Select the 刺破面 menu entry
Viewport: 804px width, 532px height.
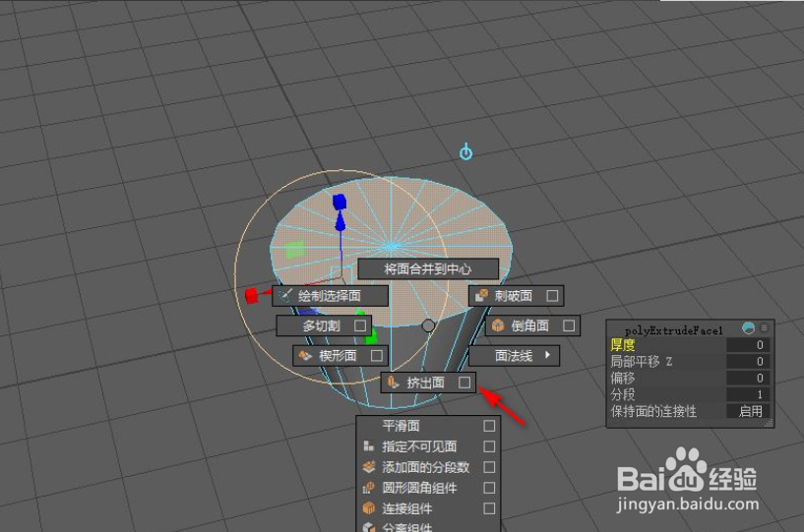click(514, 296)
